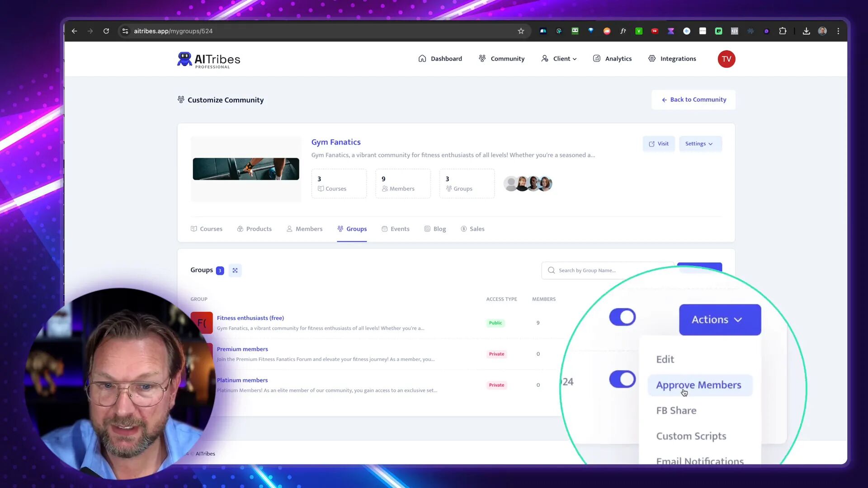Expand the Client navigation dropdown

coord(561,58)
